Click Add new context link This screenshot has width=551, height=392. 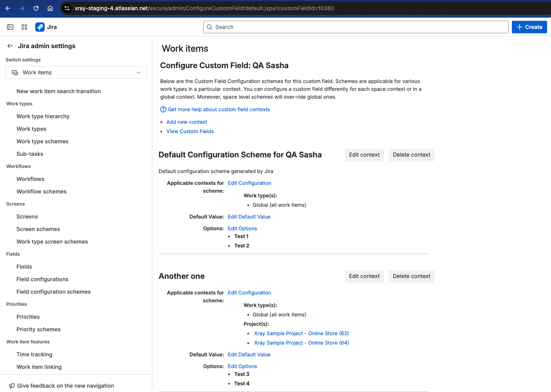187,122
